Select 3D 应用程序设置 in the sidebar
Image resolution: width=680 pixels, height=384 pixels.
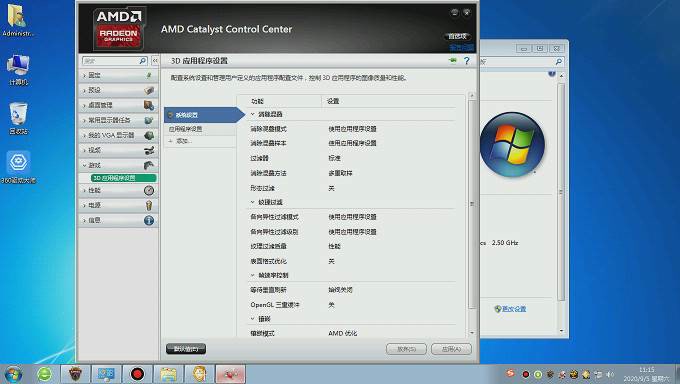coord(123,178)
